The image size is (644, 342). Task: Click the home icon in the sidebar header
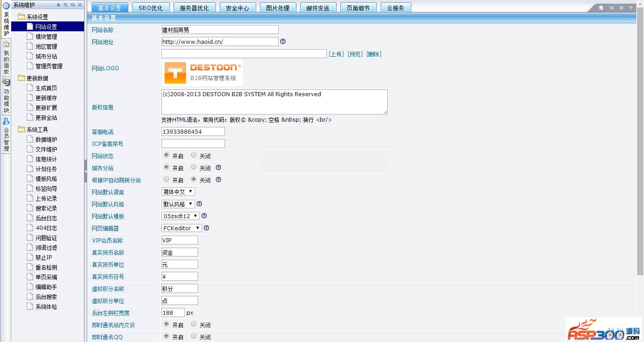click(x=59, y=5)
